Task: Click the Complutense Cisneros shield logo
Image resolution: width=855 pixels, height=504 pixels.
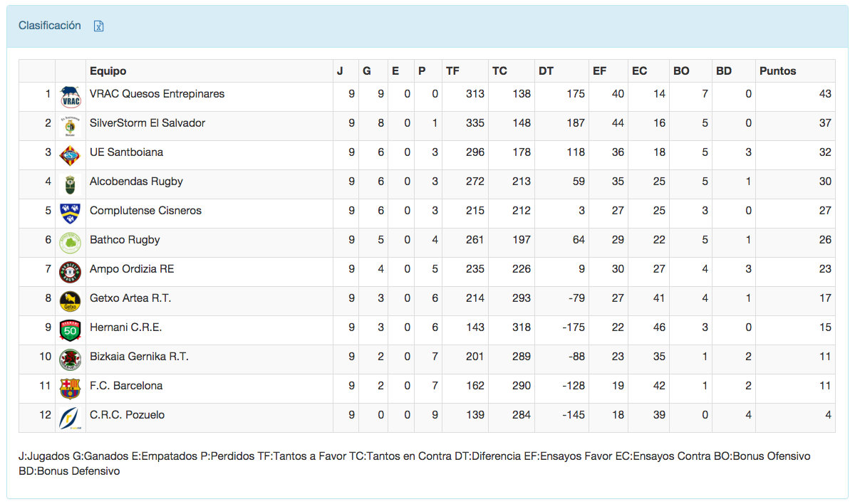Action: (70, 211)
